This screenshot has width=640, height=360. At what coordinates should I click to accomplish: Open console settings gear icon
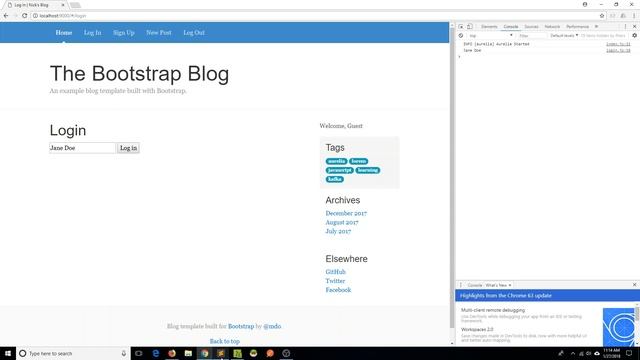634,36
